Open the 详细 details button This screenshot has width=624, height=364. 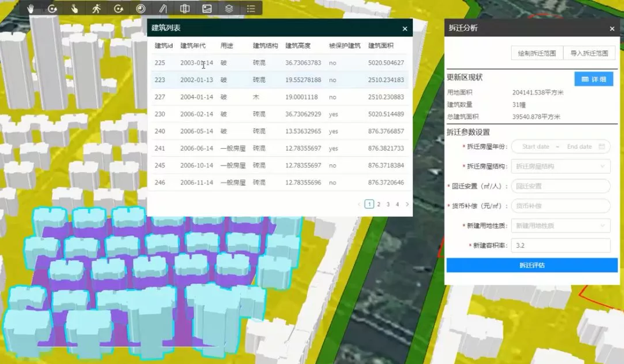click(593, 79)
